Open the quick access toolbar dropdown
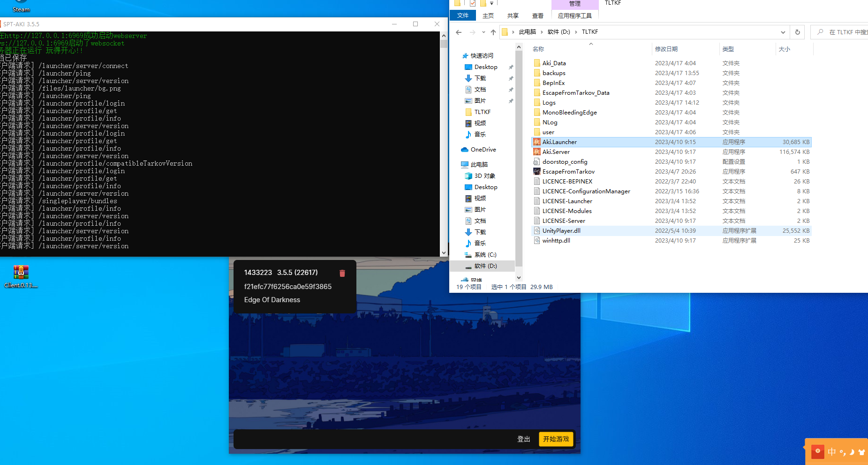Image resolution: width=868 pixels, height=465 pixels. click(491, 4)
